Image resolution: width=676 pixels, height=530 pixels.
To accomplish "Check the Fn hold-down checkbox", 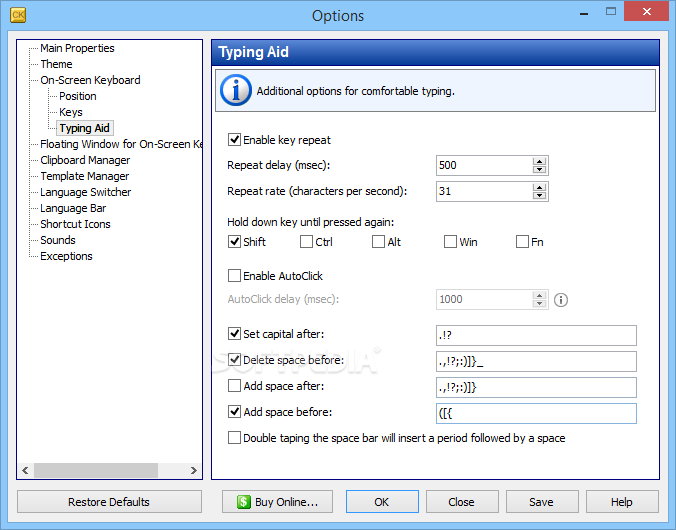I will click(x=522, y=241).
